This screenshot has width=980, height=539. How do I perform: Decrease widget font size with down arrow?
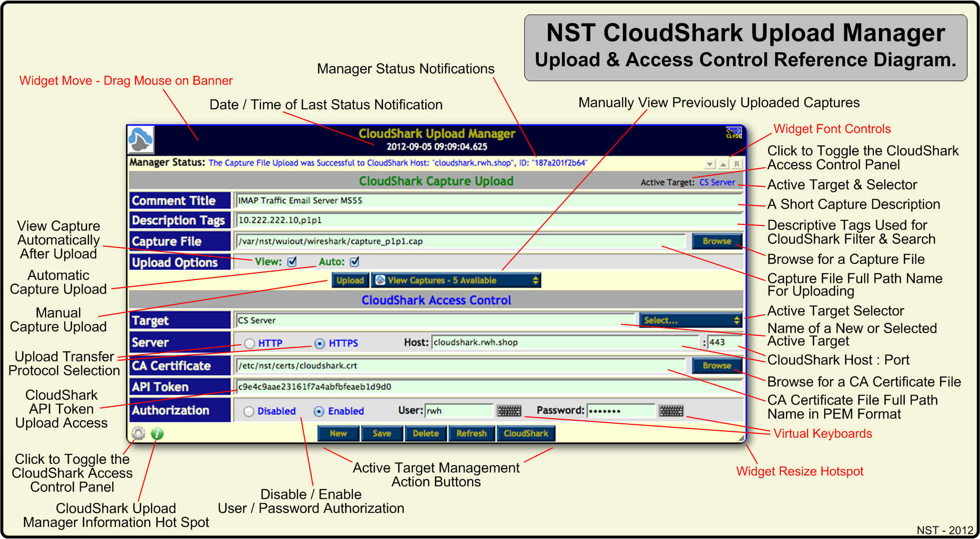(710, 164)
